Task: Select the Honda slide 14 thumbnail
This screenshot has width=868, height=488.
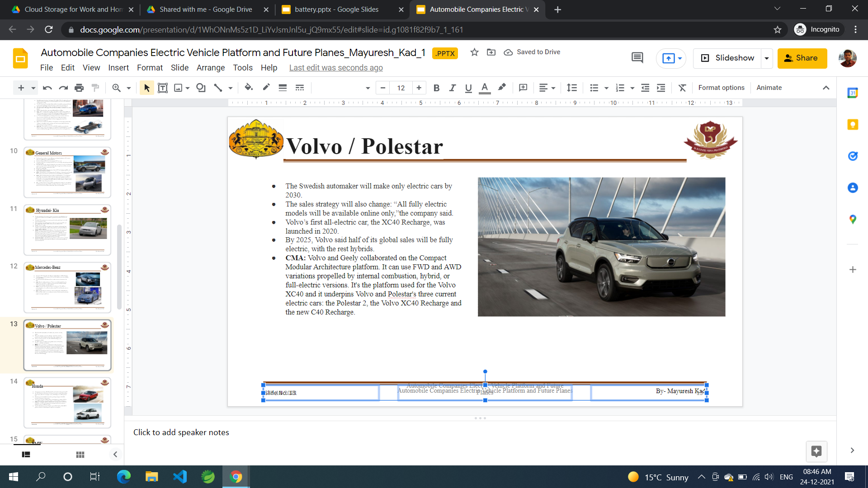Action: click(67, 403)
